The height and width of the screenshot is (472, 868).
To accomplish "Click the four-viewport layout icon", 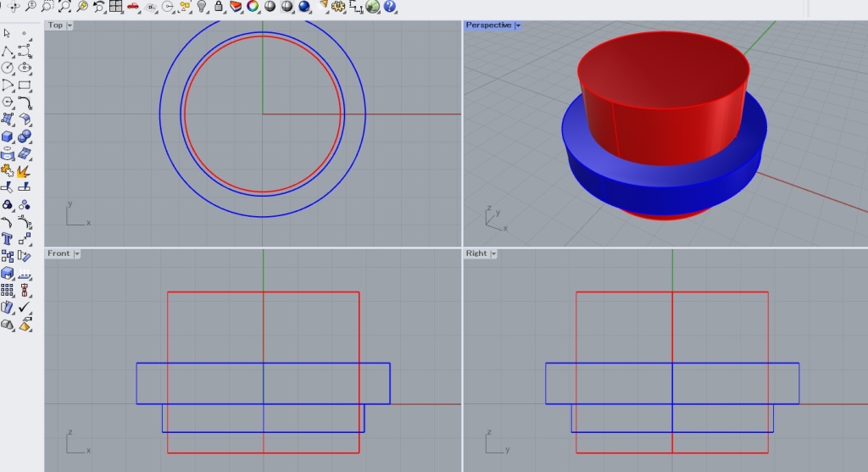I will [x=116, y=7].
